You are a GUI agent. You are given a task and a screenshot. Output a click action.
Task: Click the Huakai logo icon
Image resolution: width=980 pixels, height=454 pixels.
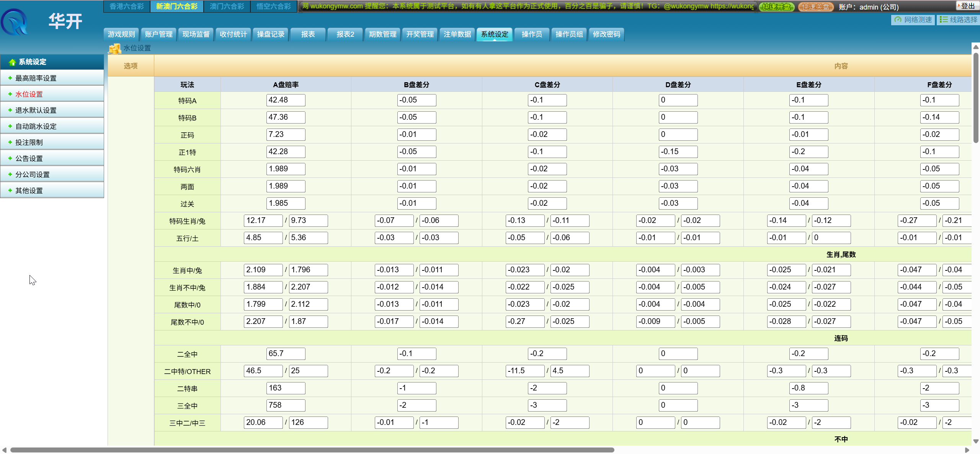(15, 22)
